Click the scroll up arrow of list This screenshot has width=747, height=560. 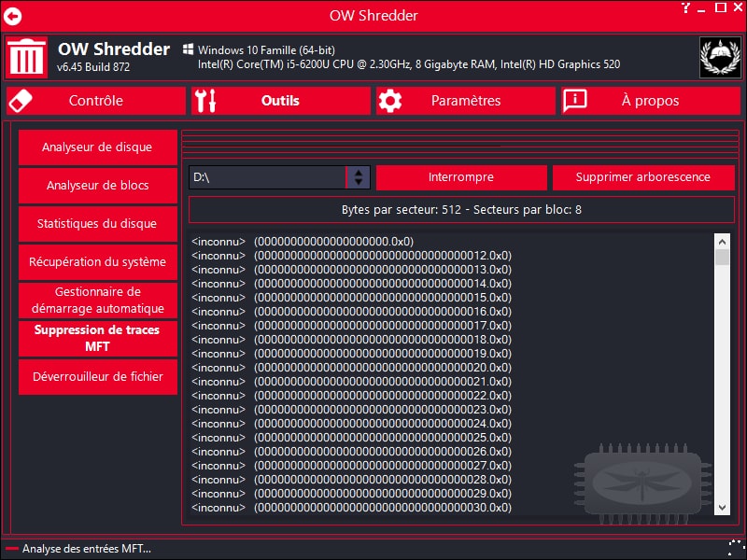722,242
